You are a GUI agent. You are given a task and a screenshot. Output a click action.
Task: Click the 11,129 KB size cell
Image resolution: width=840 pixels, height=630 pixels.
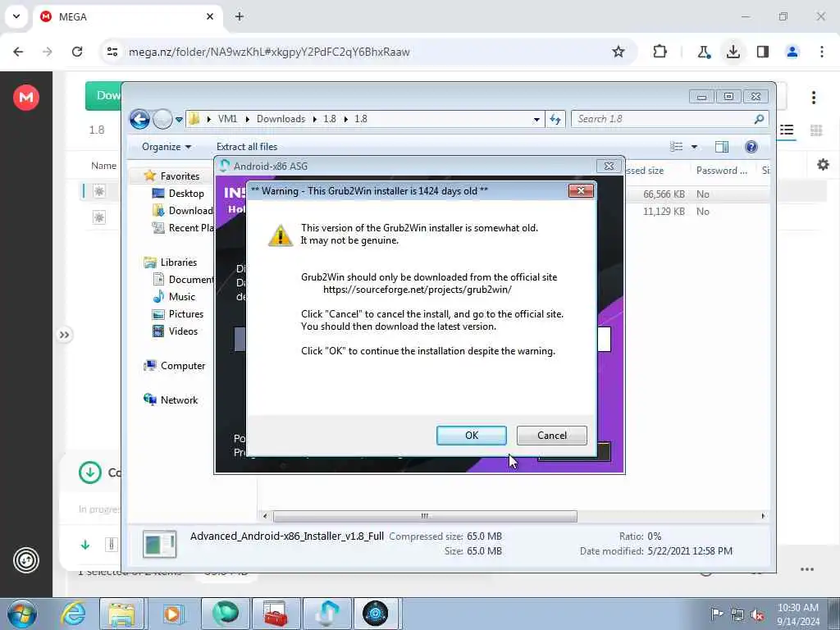click(664, 212)
